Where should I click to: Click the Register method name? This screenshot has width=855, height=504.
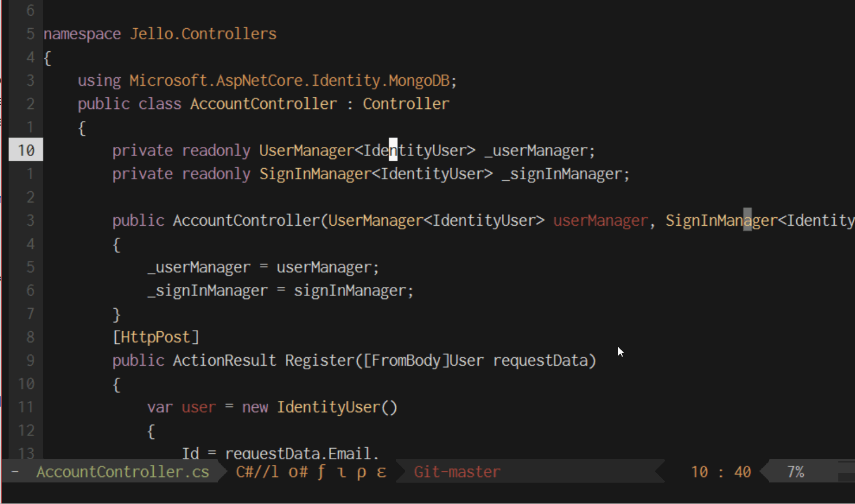(x=320, y=361)
